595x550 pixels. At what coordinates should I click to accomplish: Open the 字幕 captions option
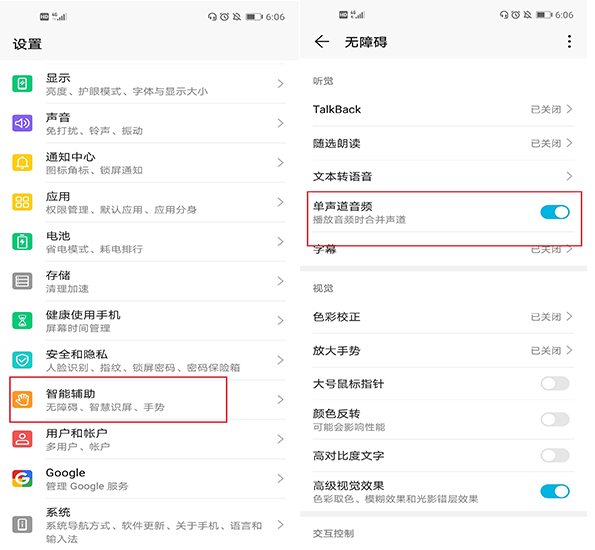click(x=443, y=249)
